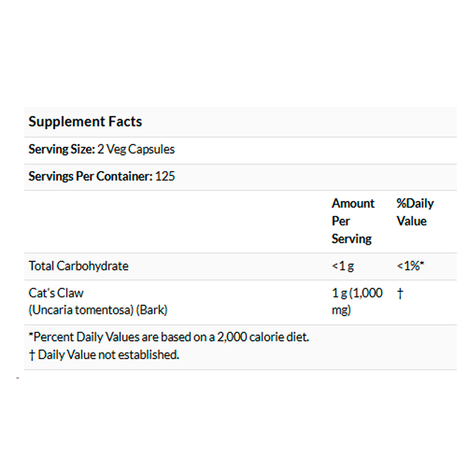Click the <1 g carbohydrate amount
This screenshot has height=476, width=476.
tap(343, 266)
